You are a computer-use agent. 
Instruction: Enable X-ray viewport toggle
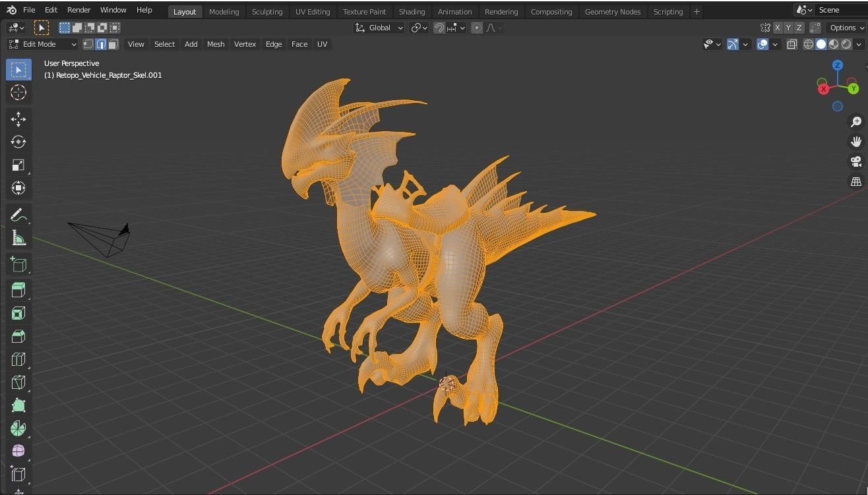[x=791, y=44]
